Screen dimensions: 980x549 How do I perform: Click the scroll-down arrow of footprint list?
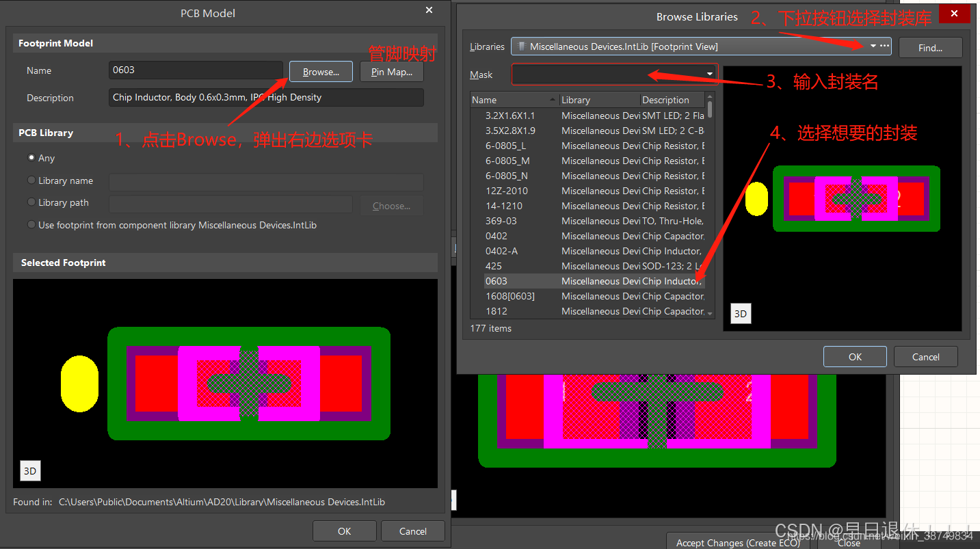point(710,313)
